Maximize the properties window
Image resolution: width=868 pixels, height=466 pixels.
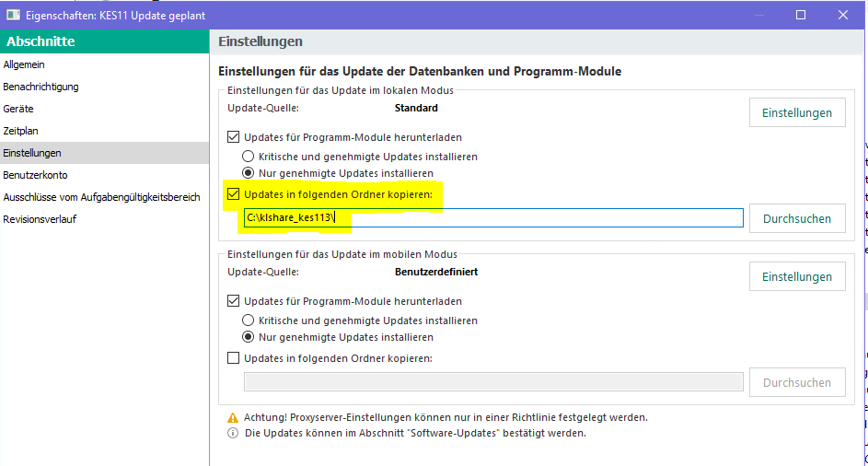pos(801,15)
